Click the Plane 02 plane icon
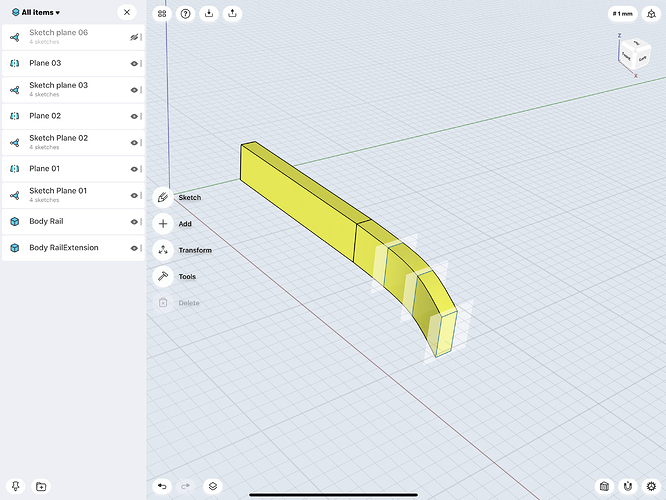Image resolution: width=666 pixels, height=500 pixels. coord(14,116)
